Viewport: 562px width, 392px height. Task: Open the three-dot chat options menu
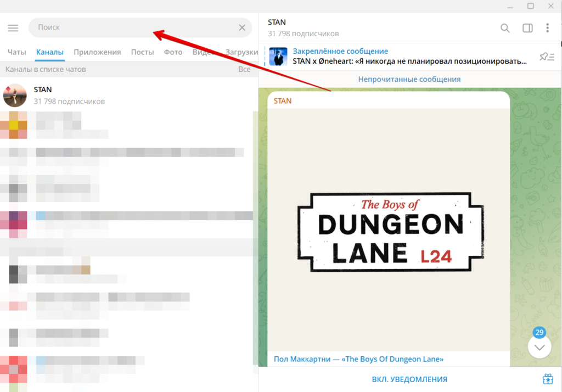tap(547, 28)
